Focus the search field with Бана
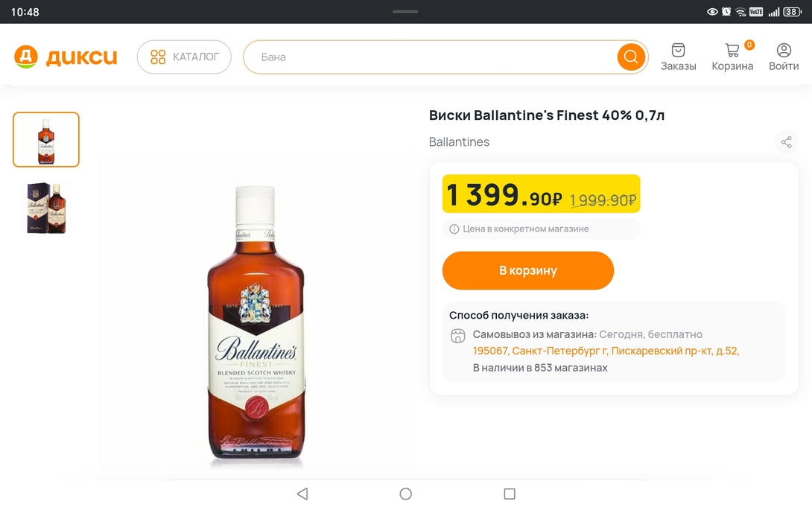 pyautogui.click(x=432, y=57)
